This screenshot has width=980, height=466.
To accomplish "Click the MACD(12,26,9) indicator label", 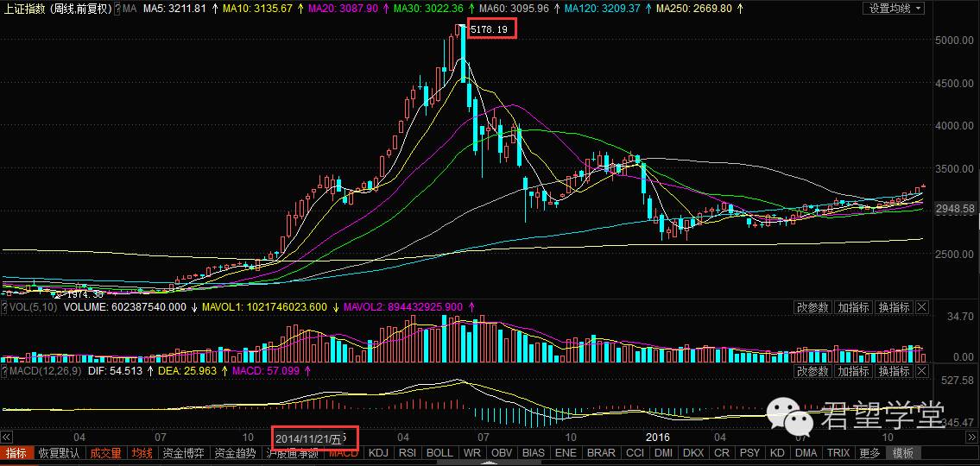I will click(x=43, y=371).
